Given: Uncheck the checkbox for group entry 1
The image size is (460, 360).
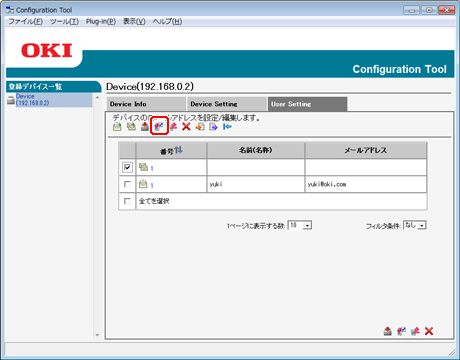Looking at the screenshot, I should point(127,167).
